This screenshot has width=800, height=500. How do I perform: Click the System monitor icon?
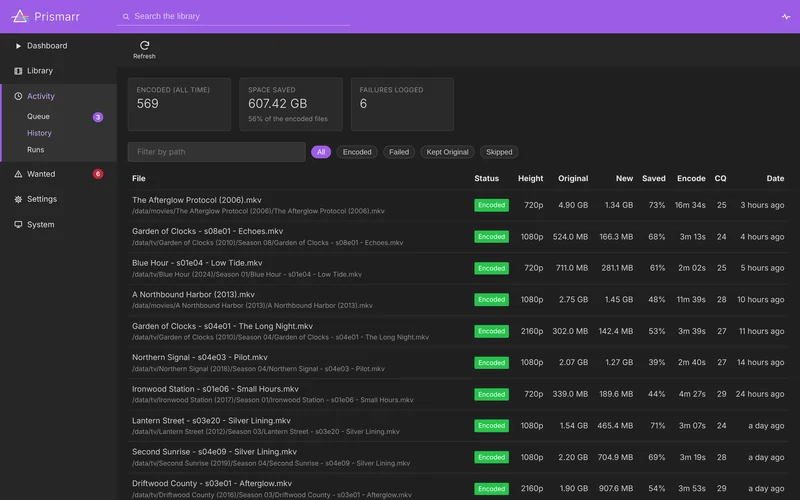pyautogui.click(x=18, y=224)
